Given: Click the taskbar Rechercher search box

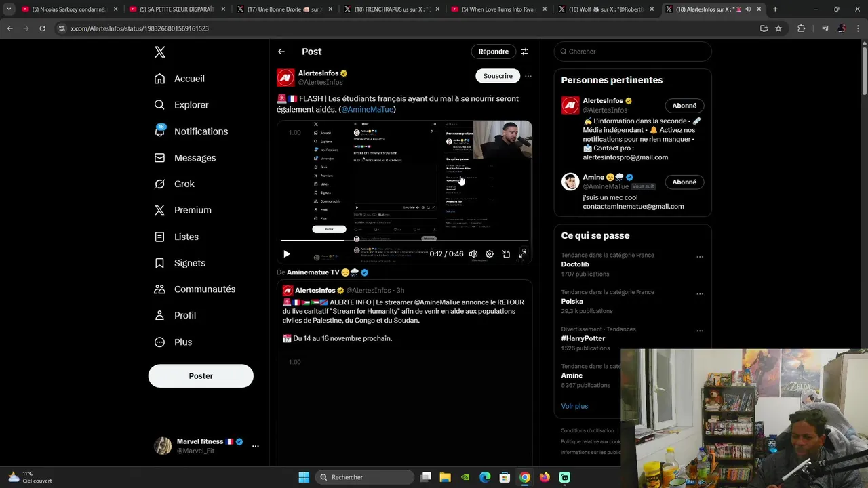Looking at the screenshot, I should point(366,477).
